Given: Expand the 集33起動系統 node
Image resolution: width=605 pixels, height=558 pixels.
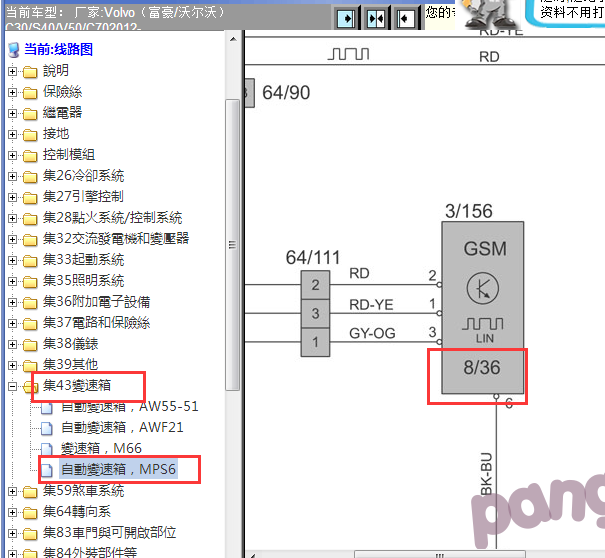Looking at the screenshot, I should coord(12,260).
